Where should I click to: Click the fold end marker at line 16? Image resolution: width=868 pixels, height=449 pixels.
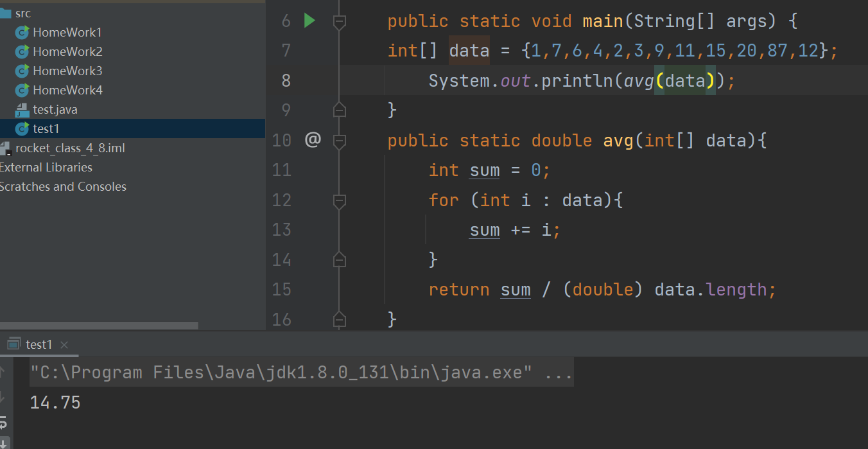pyautogui.click(x=340, y=319)
